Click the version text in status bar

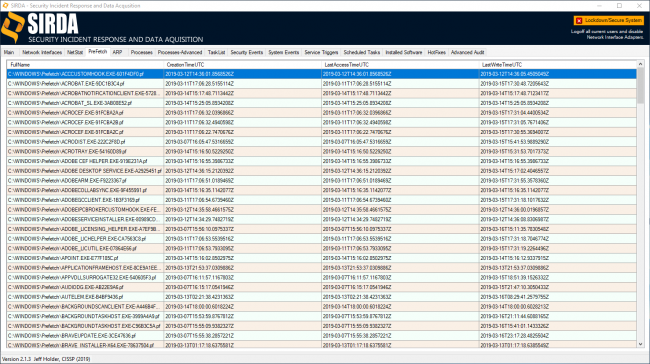pyautogui.click(x=46, y=359)
